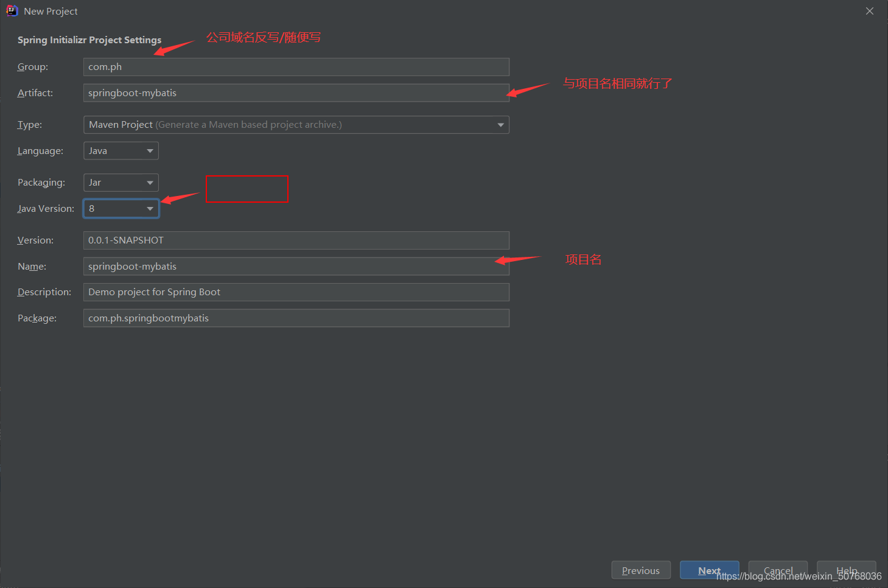Click the "Type:" label
The height and width of the screenshot is (588, 888).
[30, 125]
